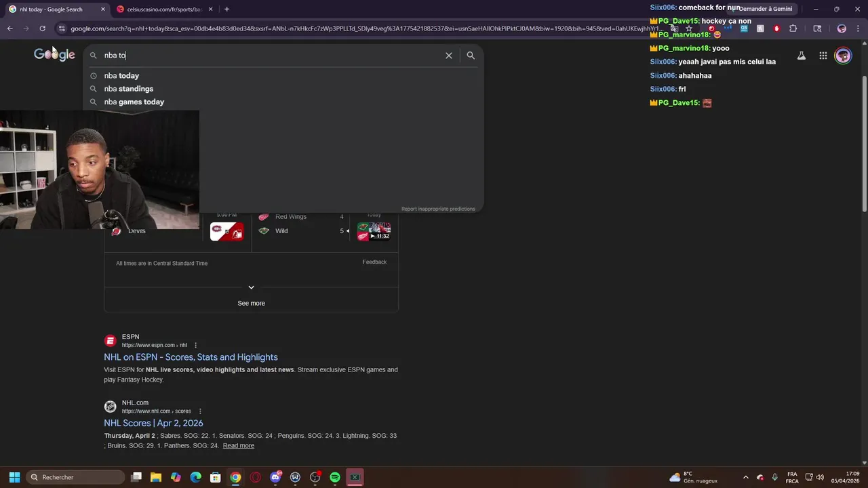The height and width of the screenshot is (488, 868).
Task: Open Microsoft Store from the taskbar
Action: pyautogui.click(x=215, y=477)
